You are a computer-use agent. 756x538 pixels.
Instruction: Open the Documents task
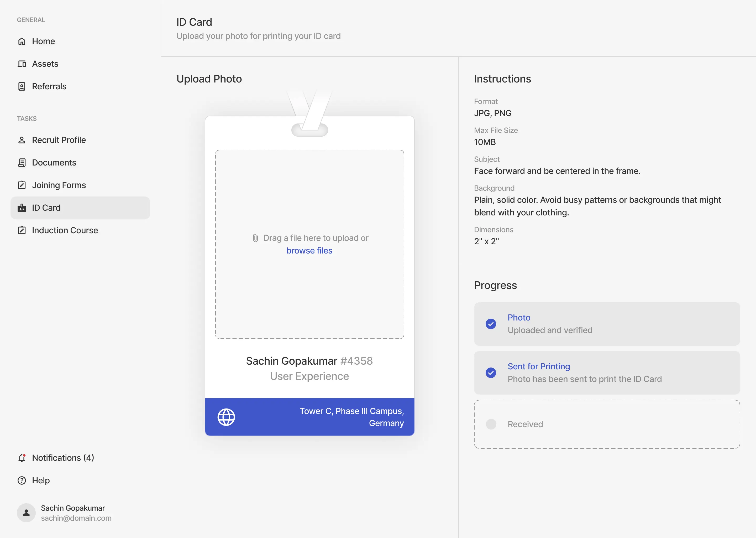coord(80,163)
